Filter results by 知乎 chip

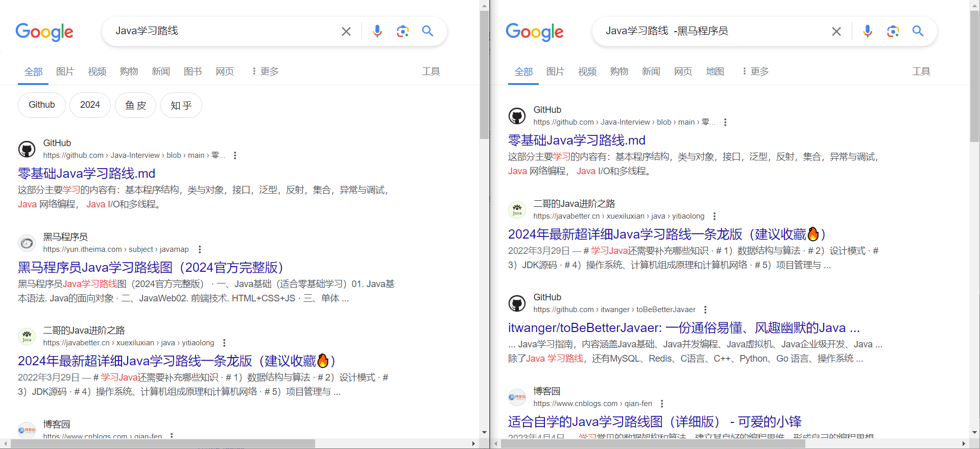181,105
